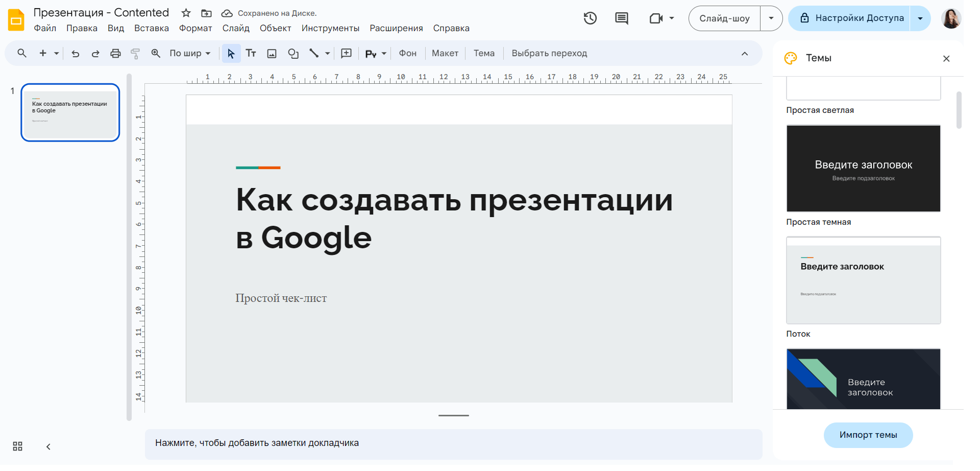
Task: Click the subtitle Простой чек-лист
Action: pos(281,298)
